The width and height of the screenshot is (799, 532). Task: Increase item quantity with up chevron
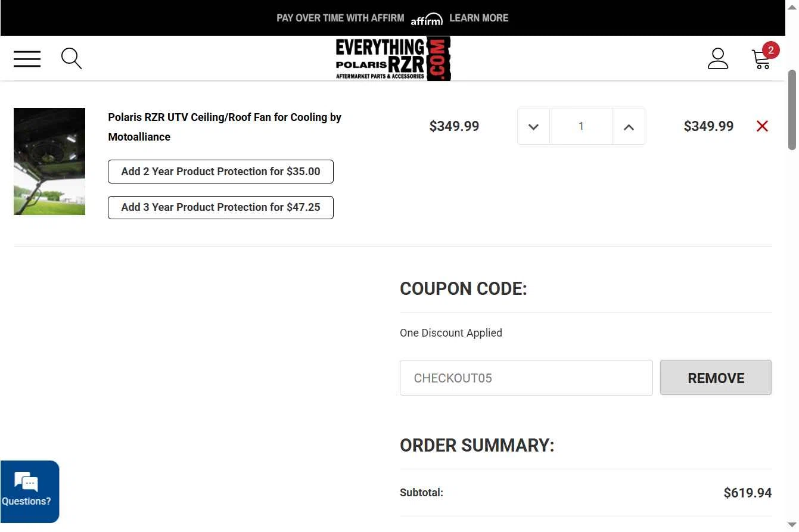click(629, 126)
